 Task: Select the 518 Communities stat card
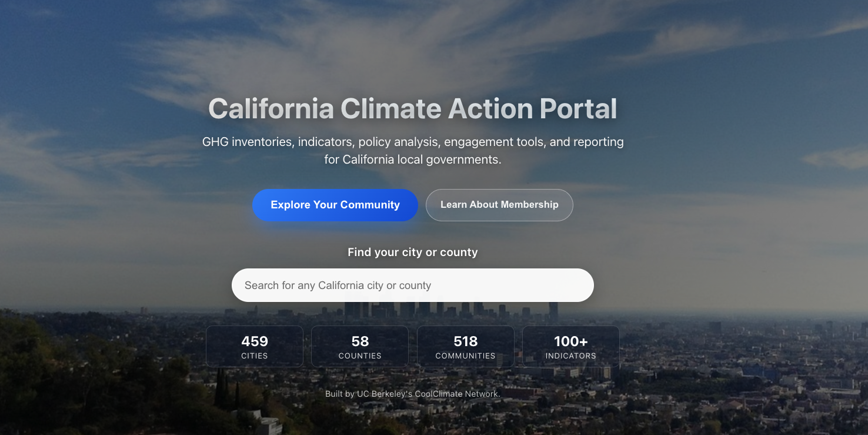pos(466,347)
